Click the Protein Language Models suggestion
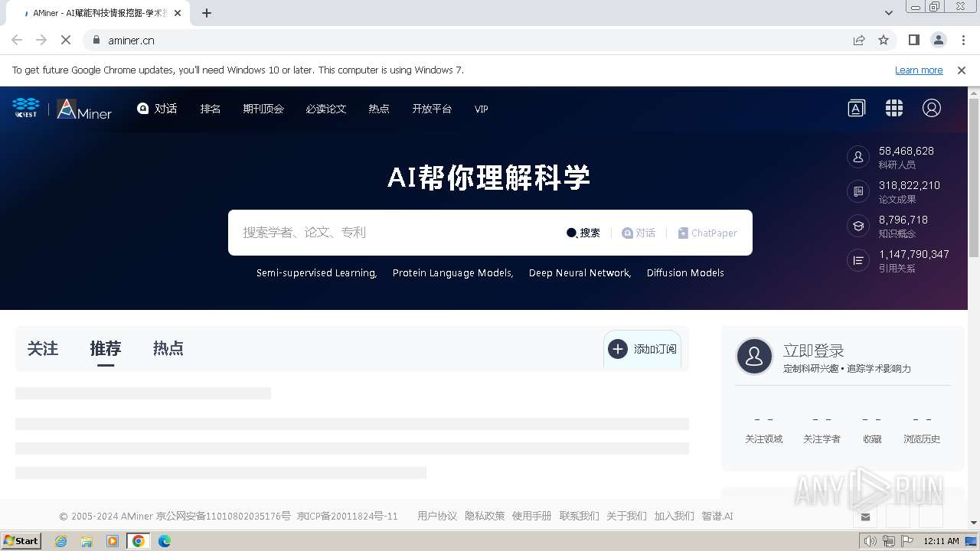This screenshot has height=551, width=980. [452, 272]
